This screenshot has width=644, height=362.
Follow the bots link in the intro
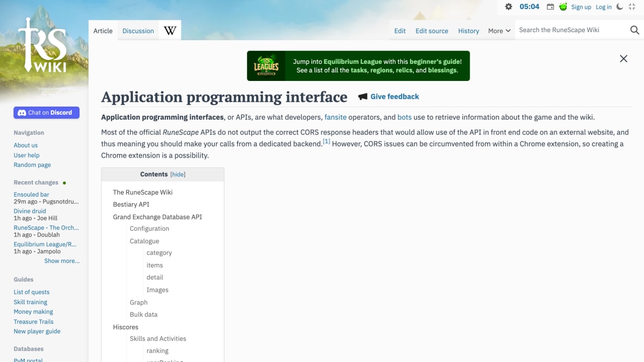click(x=404, y=117)
